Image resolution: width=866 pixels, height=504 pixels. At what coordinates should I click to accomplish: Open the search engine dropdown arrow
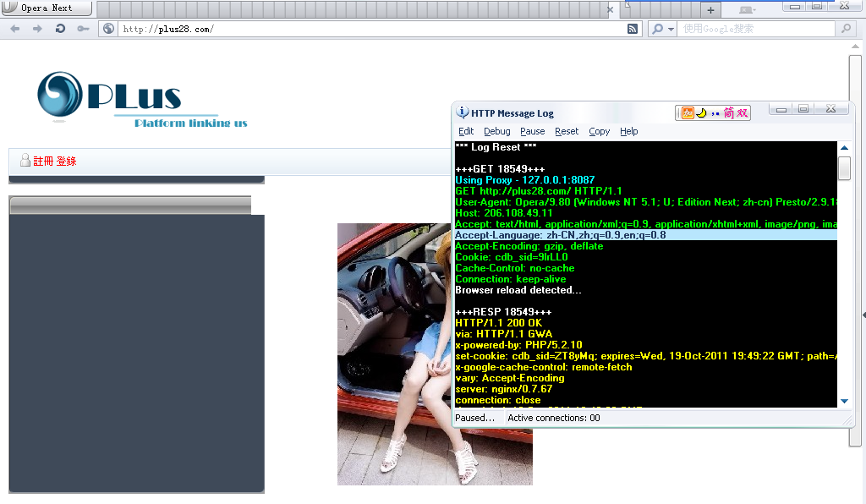click(x=671, y=28)
